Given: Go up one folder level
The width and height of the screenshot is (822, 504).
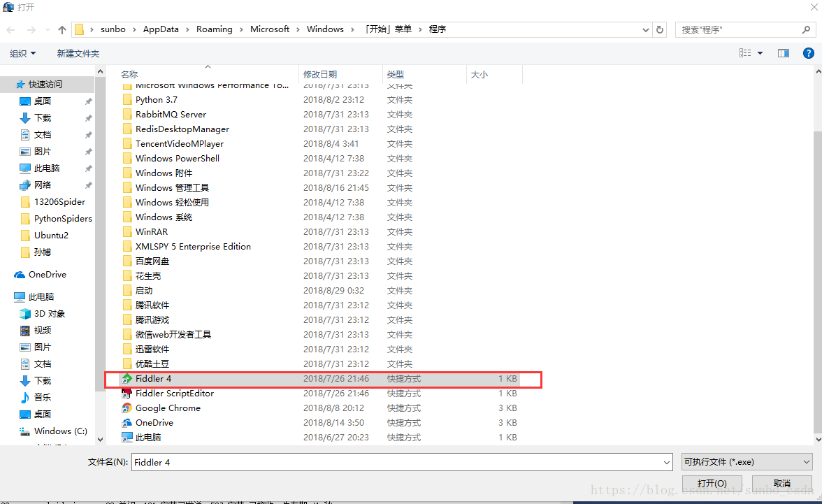Looking at the screenshot, I should 62,30.
